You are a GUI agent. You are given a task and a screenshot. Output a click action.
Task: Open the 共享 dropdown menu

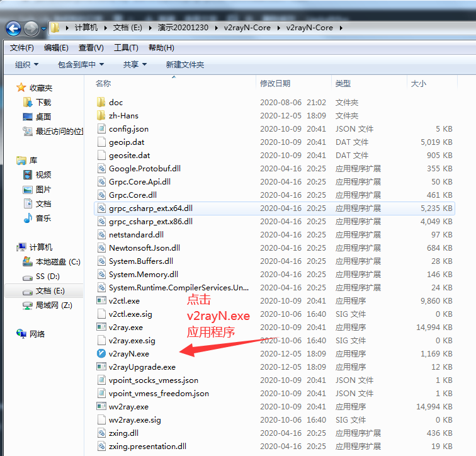[x=135, y=64]
